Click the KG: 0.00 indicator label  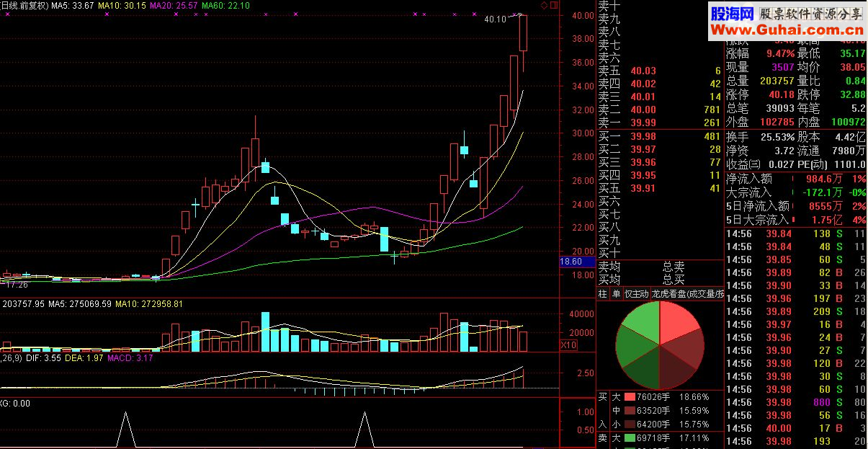click(x=15, y=404)
